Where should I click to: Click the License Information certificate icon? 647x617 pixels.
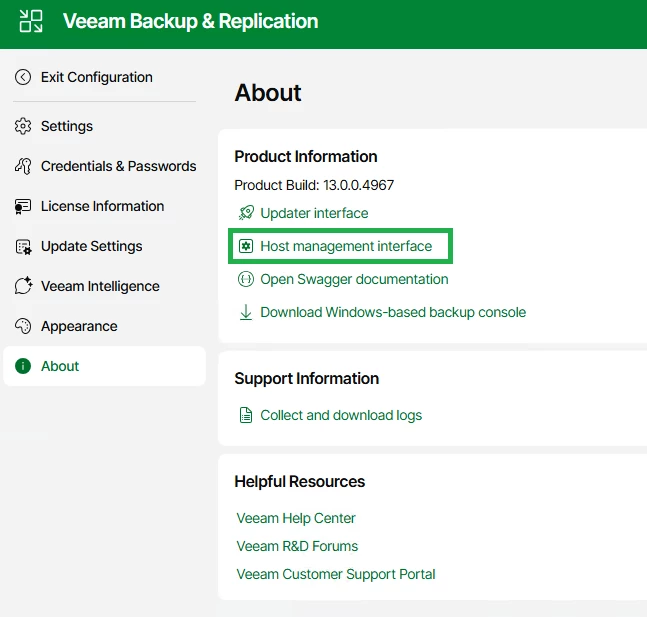click(x=23, y=206)
